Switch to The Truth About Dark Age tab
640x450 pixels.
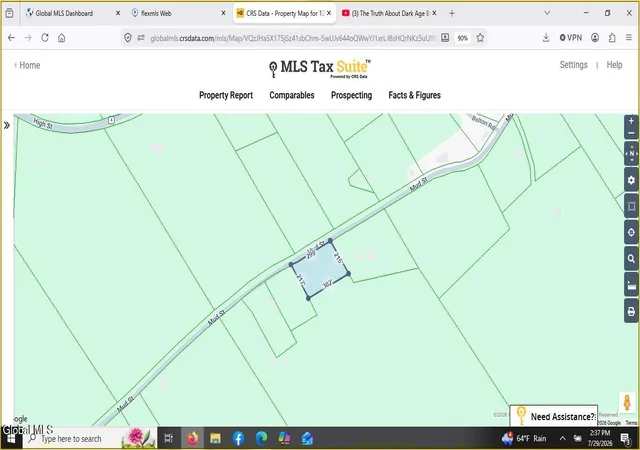click(390, 13)
